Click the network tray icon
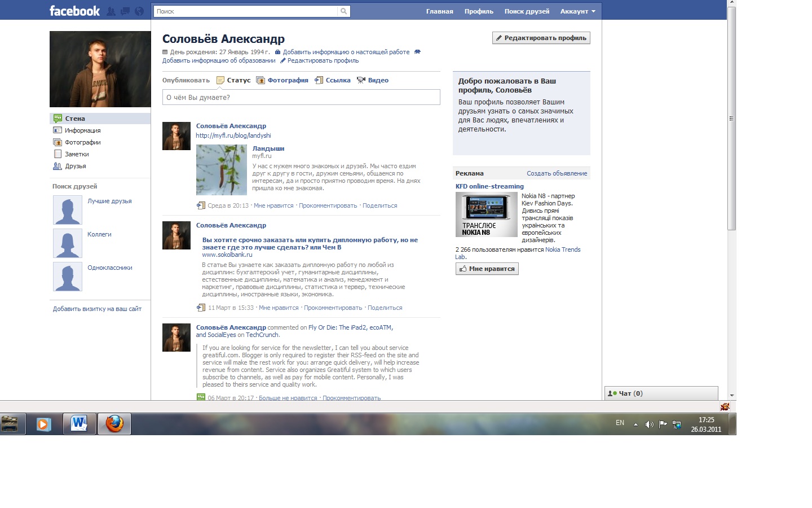 [677, 424]
